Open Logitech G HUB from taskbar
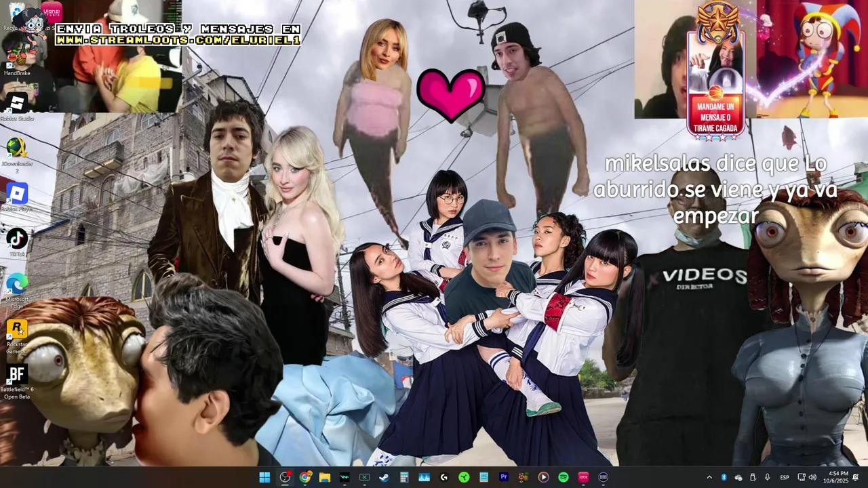 coord(443,477)
